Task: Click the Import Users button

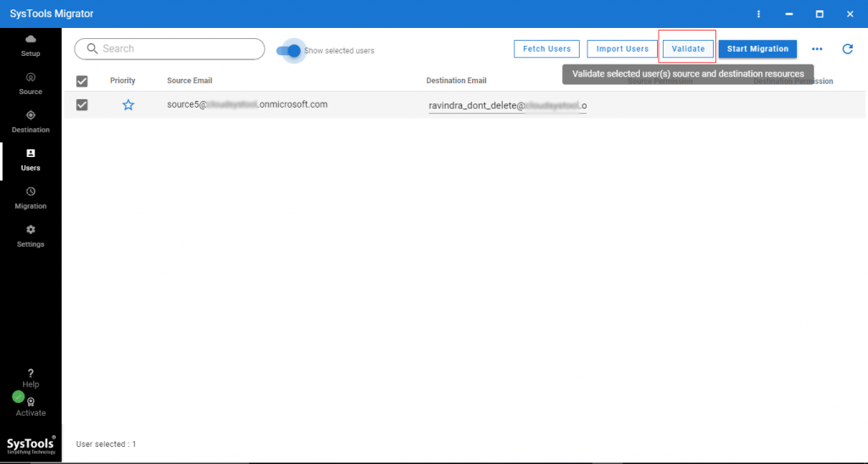Action: (622, 48)
